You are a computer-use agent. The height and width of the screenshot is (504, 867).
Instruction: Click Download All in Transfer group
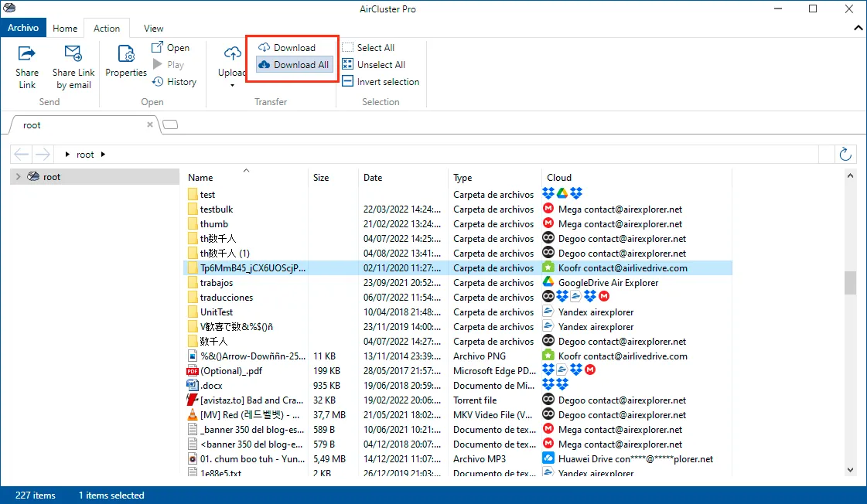(294, 65)
